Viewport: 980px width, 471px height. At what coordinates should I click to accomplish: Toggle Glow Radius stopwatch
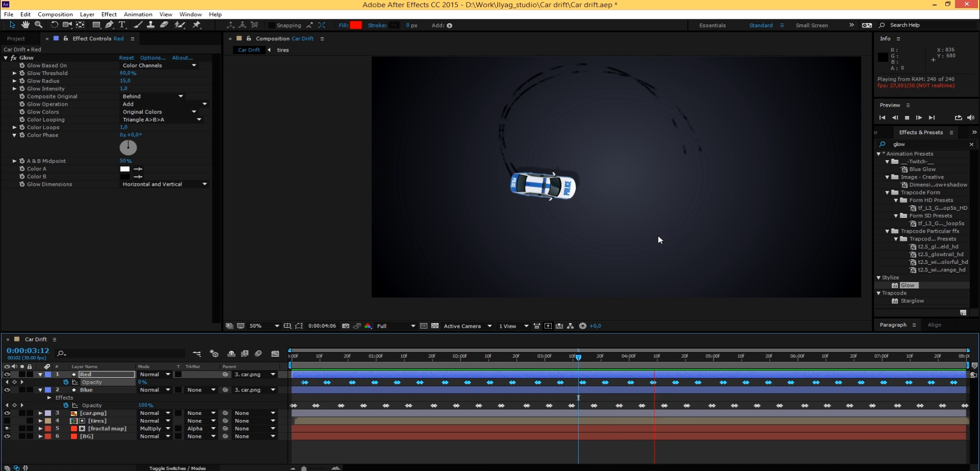[x=22, y=81]
